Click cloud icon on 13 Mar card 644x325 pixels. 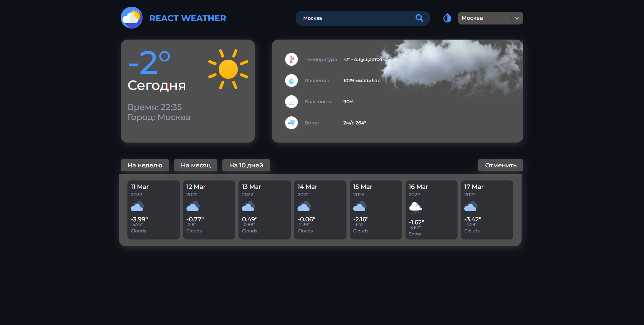pyautogui.click(x=249, y=206)
